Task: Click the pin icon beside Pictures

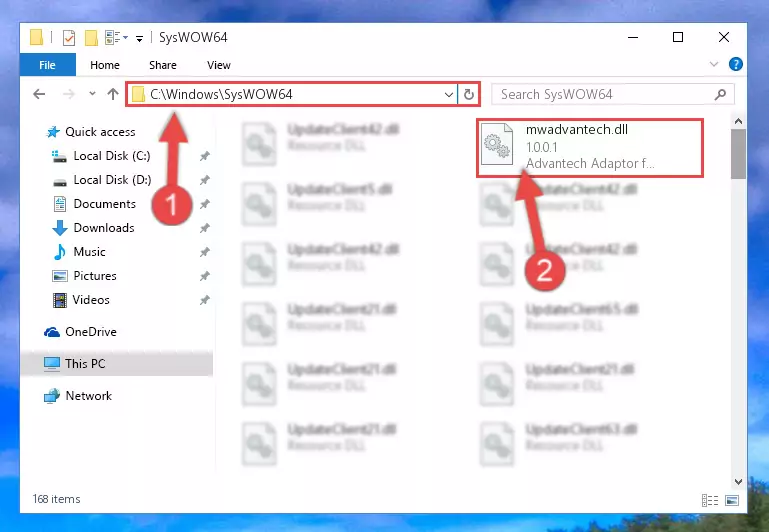Action: (x=205, y=276)
